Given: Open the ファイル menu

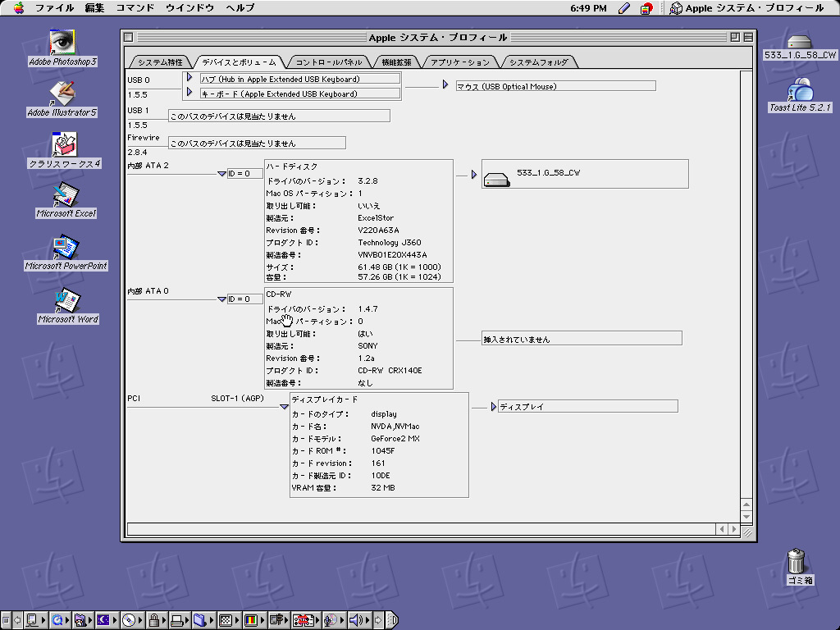Looking at the screenshot, I should [54, 8].
